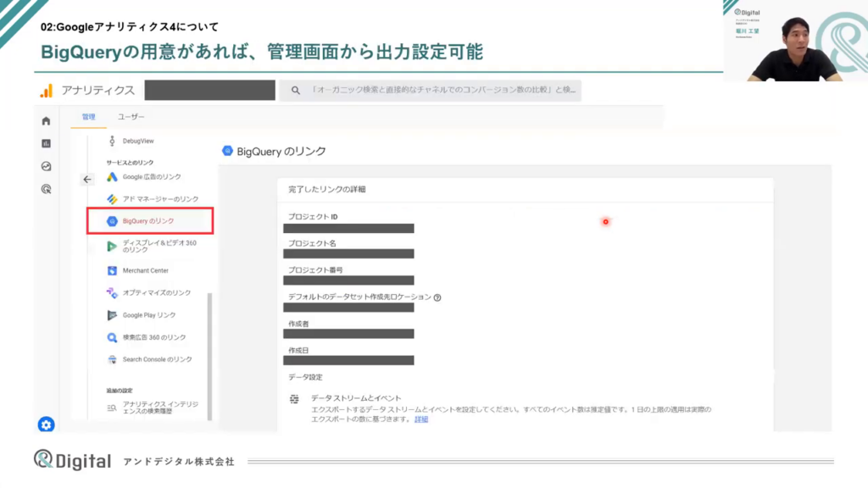Switch to the 管理 tab
Image resolution: width=868 pixels, height=488 pixels.
89,117
